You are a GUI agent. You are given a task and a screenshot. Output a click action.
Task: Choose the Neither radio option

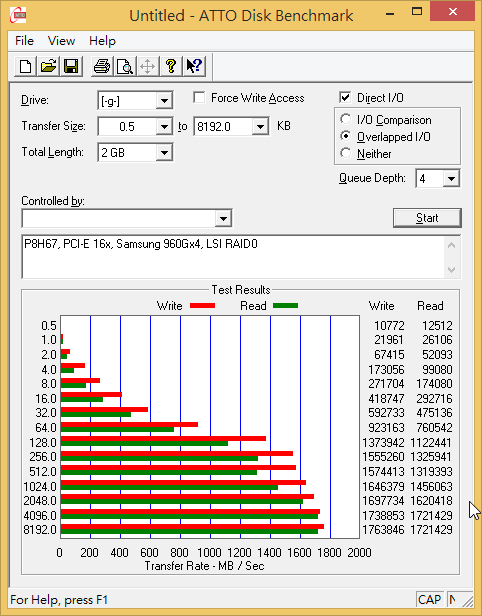click(346, 153)
